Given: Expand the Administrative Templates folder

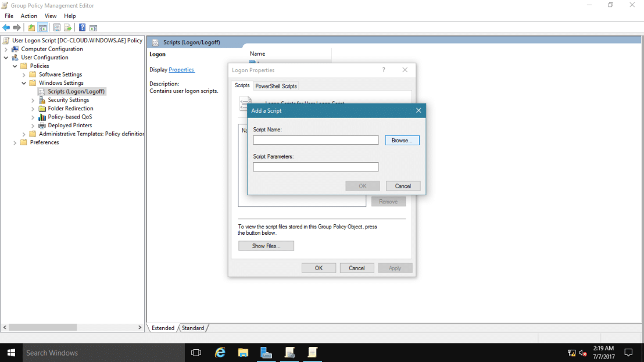Looking at the screenshot, I should point(24,134).
